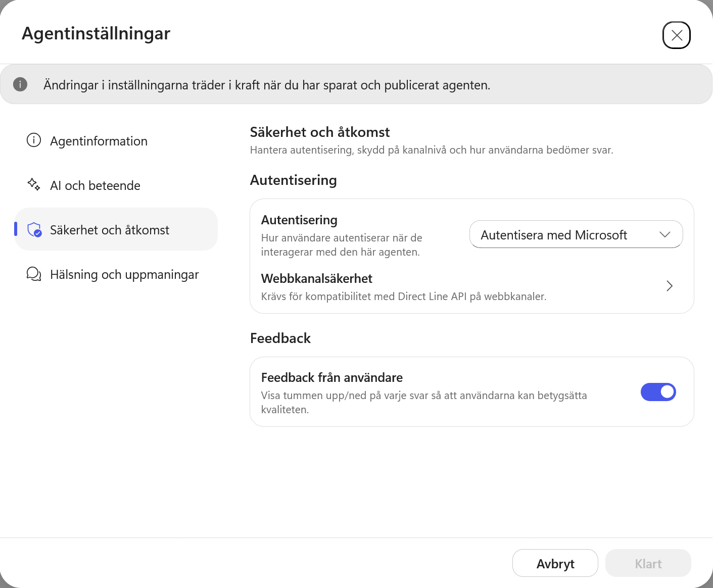Click the bold Autentisering label inside the card
This screenshot has width=713, height=588.
pyautogui.click(x=299, y=220)
